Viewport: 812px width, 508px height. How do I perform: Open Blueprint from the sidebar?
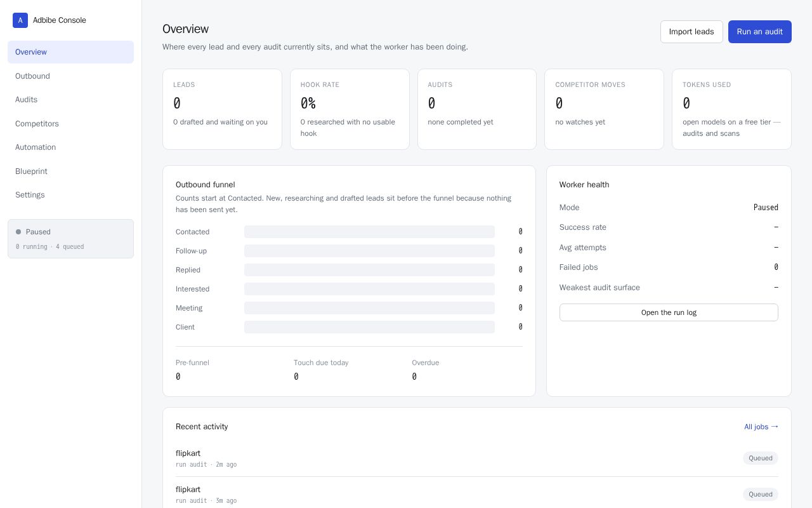(x=70, y=171)
